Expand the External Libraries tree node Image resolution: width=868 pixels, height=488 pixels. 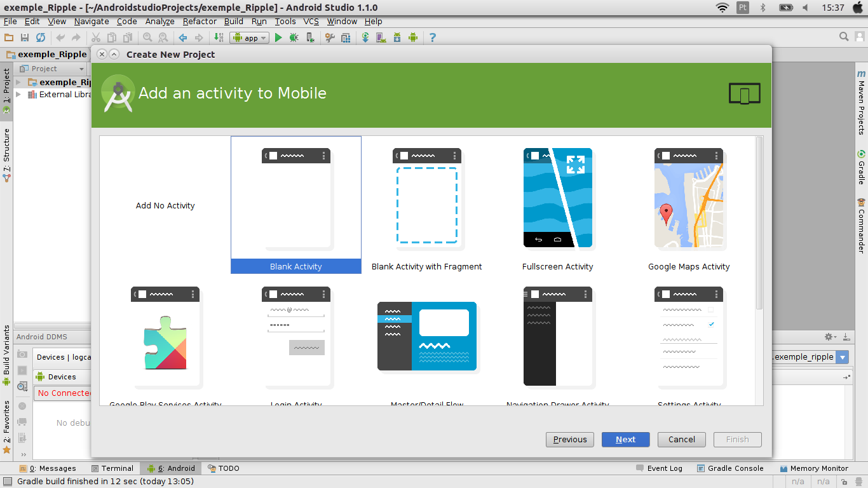18,94
